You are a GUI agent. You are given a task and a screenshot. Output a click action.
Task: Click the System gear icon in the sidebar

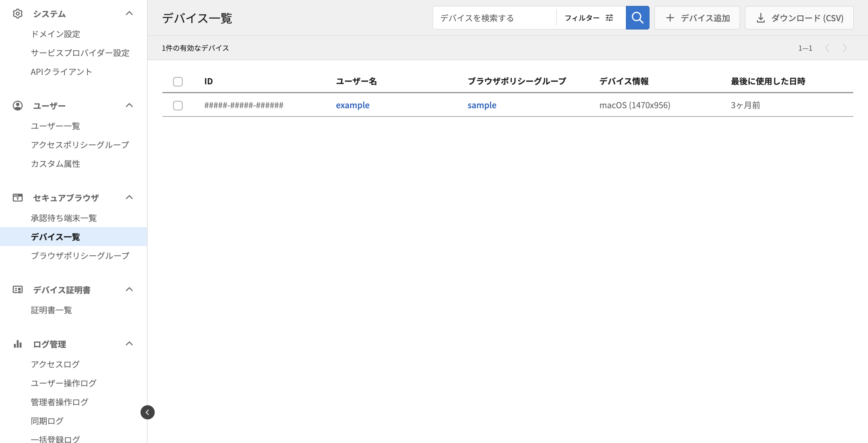[17, 14]
